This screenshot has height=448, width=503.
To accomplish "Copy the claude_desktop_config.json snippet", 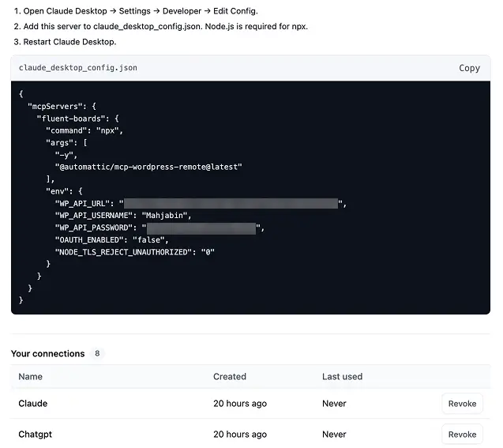I will [469, 68].
